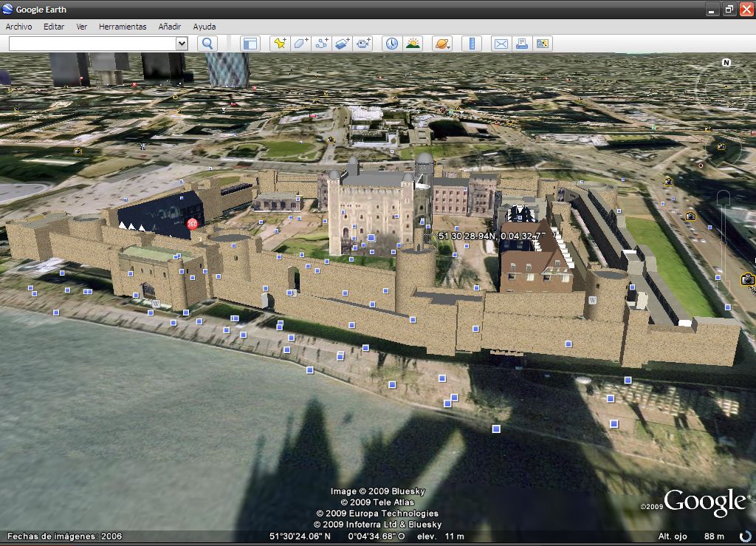Screen dimensions: 756x546
Task: Click the 51°30'24.06" N latitude readout
Action: [300, 536]
